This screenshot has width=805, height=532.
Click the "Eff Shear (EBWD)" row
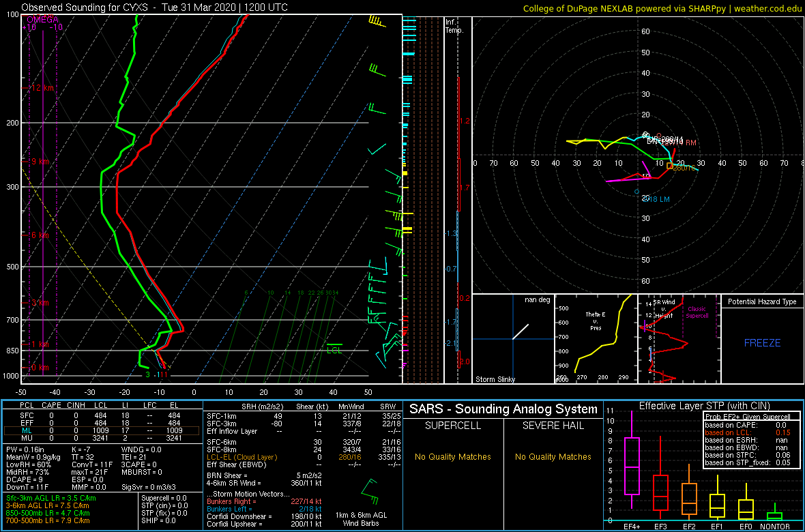click(x=303, y=464)
